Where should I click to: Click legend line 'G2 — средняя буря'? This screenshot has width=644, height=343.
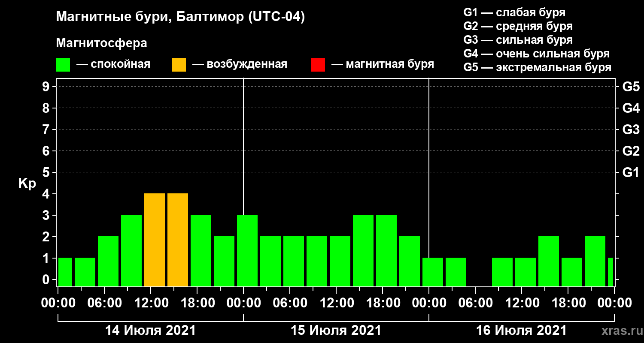(518, 26)
